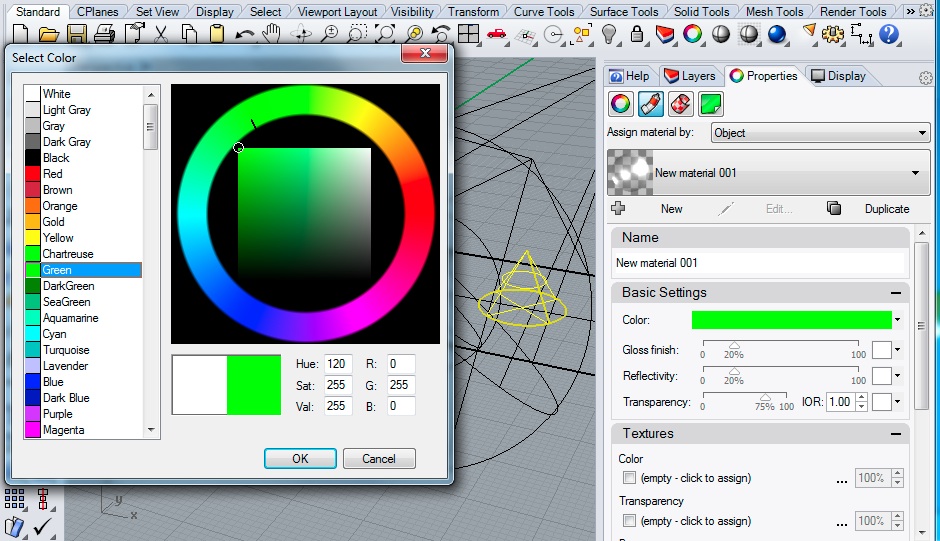Viewport: 940px width, 541px height.
Task: Expand the New material 001 dropdown
Action: tap(915, 173)
